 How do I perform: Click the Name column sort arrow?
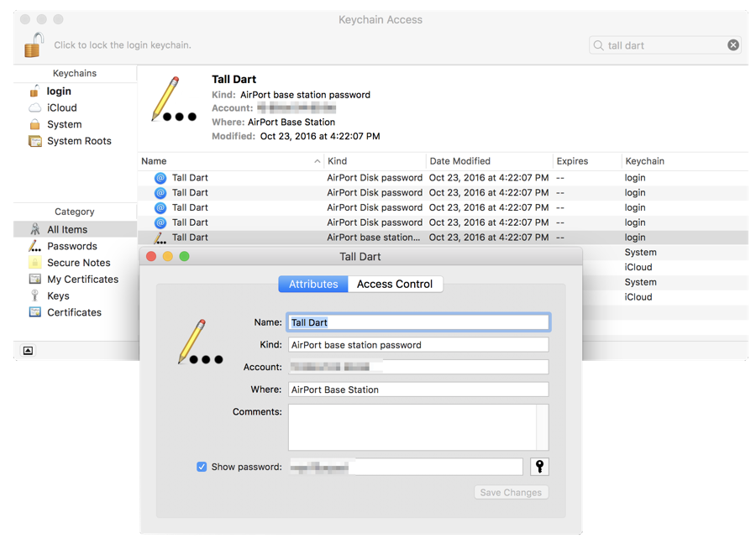coord(317,161)
